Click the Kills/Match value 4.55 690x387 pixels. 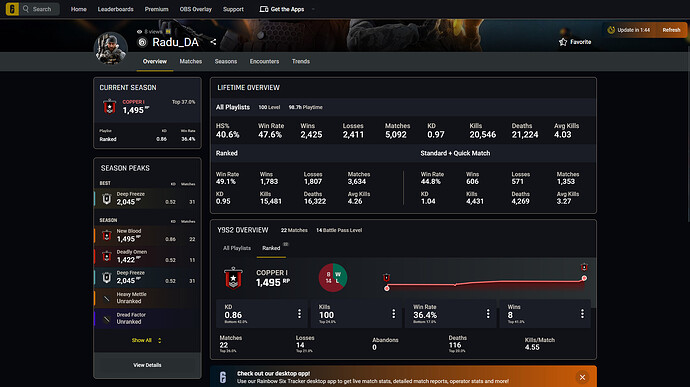532,347
